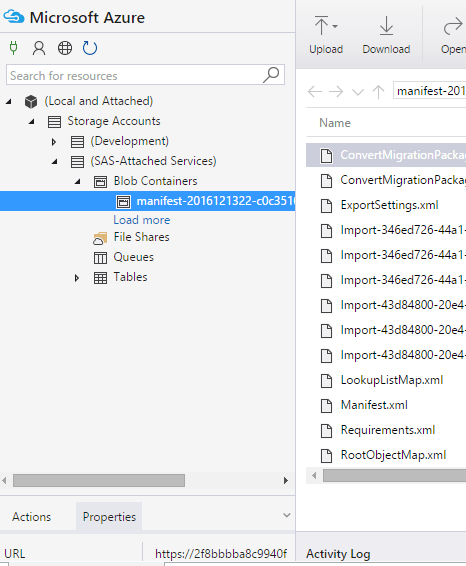This screenshot has height=566, width=466.
Task: Click the LookupListMap.xml file icon
Action: [x=326, y=381]
